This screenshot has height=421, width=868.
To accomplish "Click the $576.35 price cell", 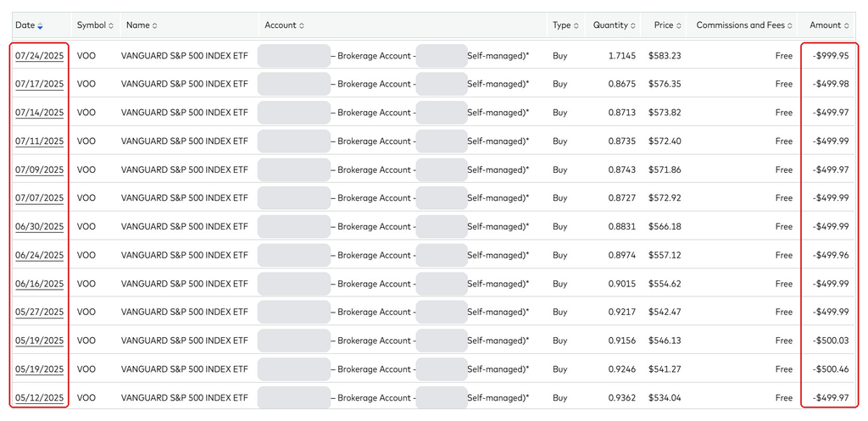I will (665, 84).
